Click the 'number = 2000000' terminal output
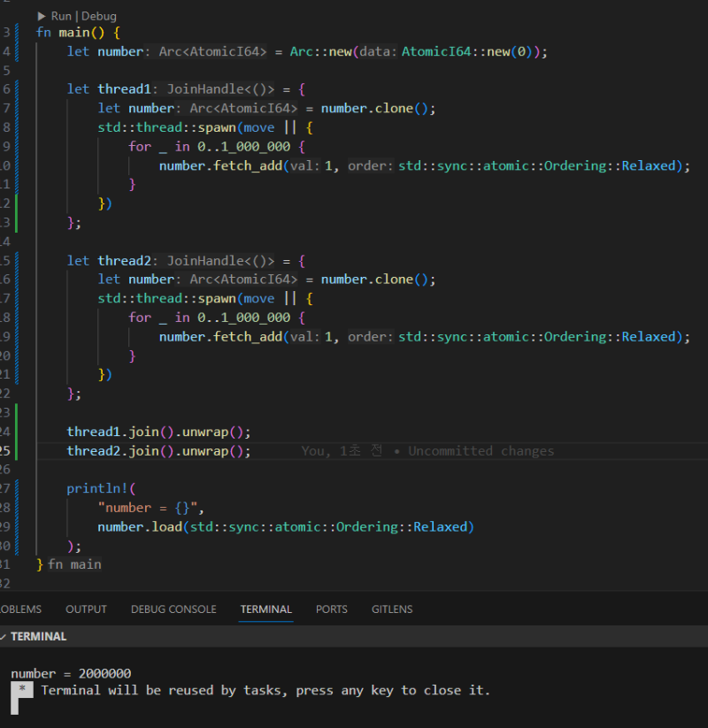 [x=71, y=673]
